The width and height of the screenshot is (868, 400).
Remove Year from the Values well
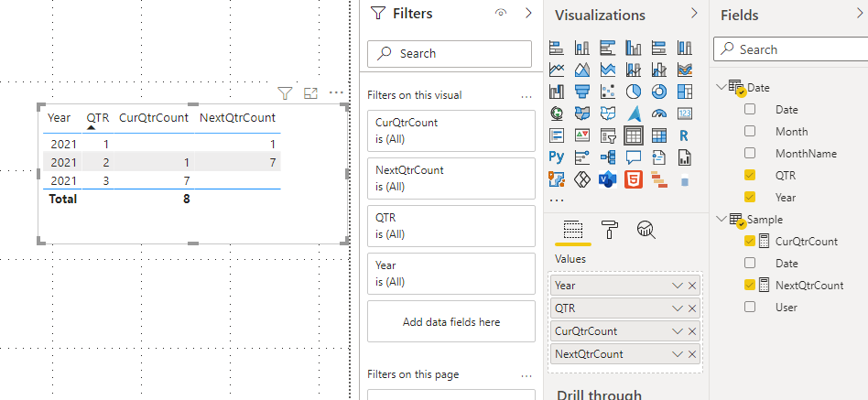(x=692, y=286)
